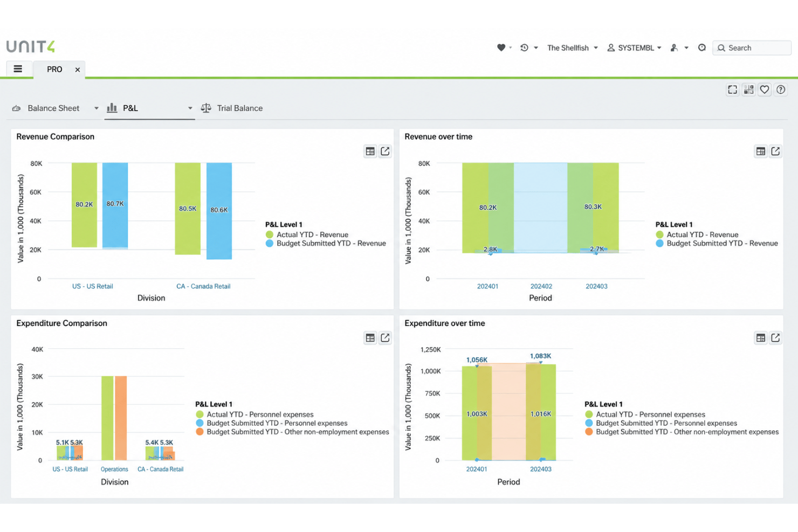Expand the P&L dropdown arrow

pyautogui.click(x=190, y=108)
